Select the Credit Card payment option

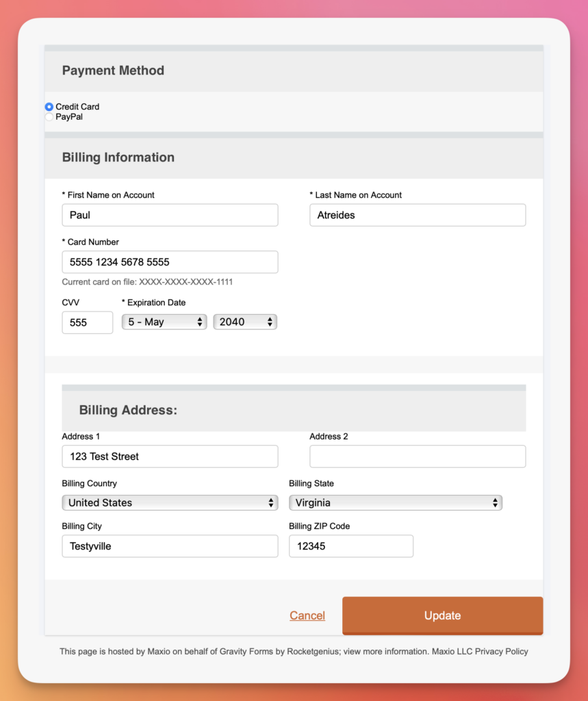click(49, 107)
